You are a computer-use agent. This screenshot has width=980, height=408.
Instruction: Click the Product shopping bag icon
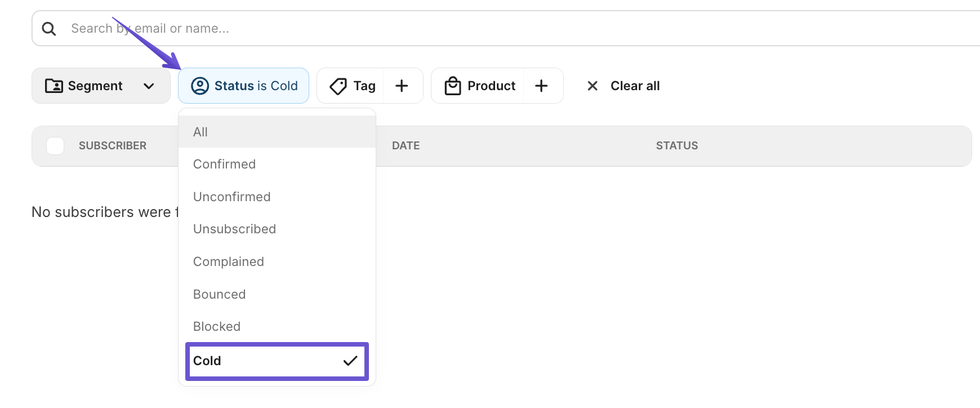[x=453, y=86]
